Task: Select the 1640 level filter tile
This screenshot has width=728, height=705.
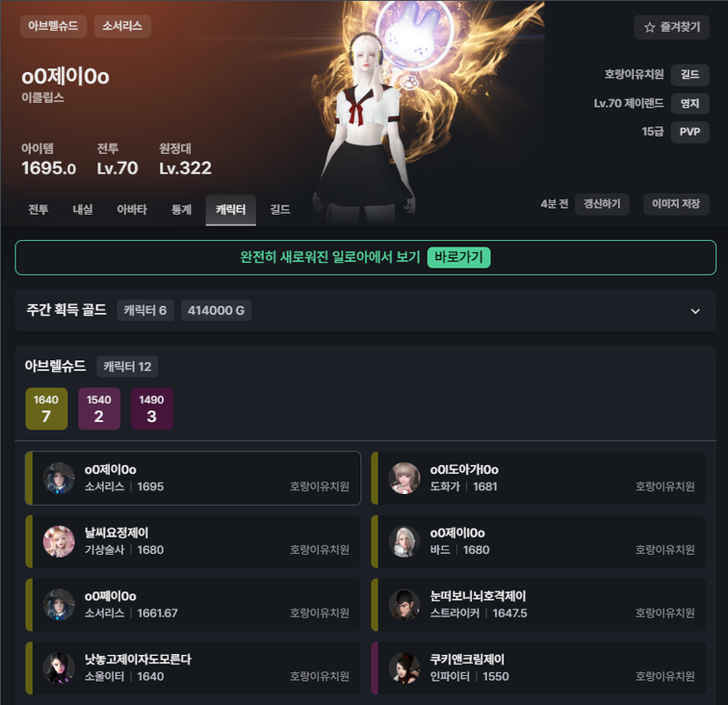Action: pos(46,408)
